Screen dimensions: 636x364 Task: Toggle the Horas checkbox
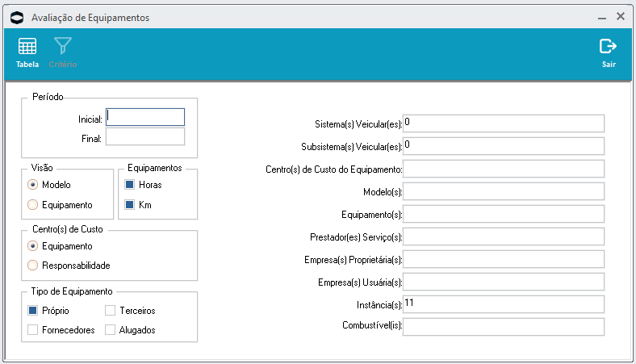130,185
